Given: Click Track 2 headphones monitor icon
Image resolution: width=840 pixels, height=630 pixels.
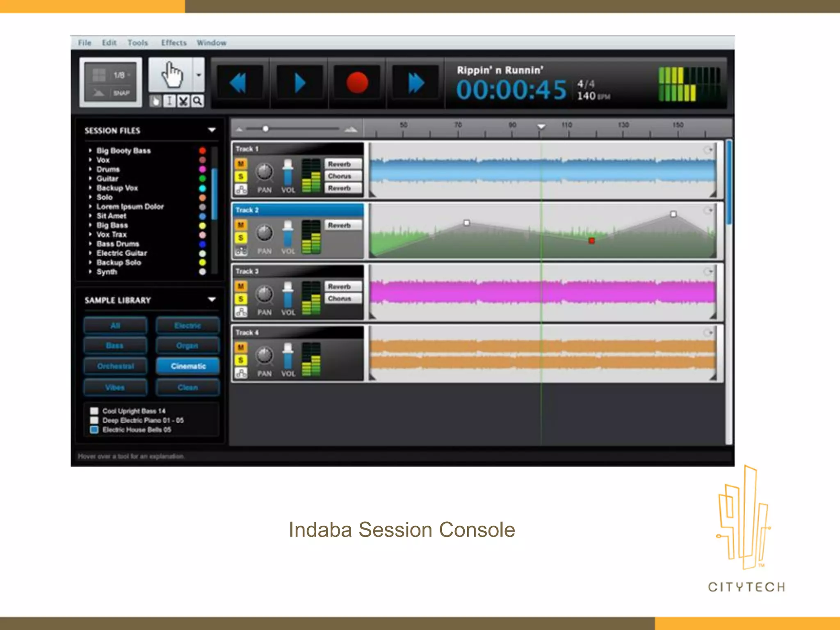Looking at the screenshot, I should (241, 251).
